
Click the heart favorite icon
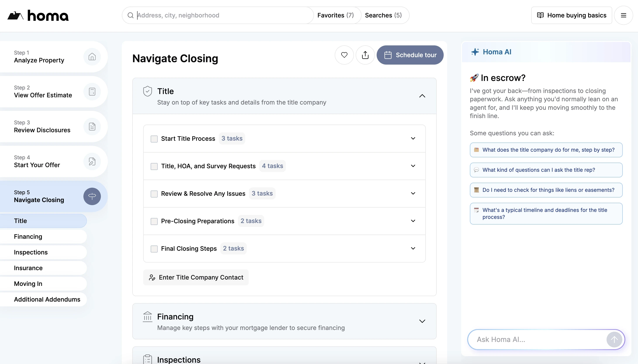(344, 55)
